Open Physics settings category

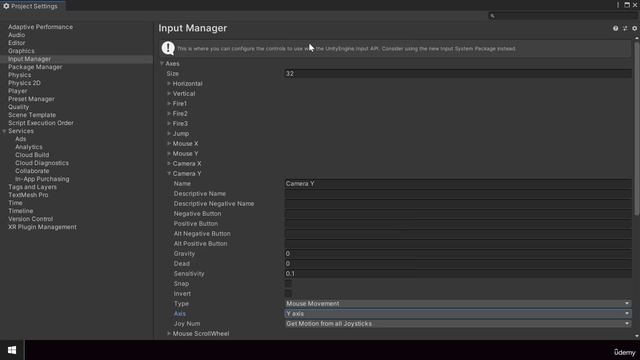pos(19,75)
